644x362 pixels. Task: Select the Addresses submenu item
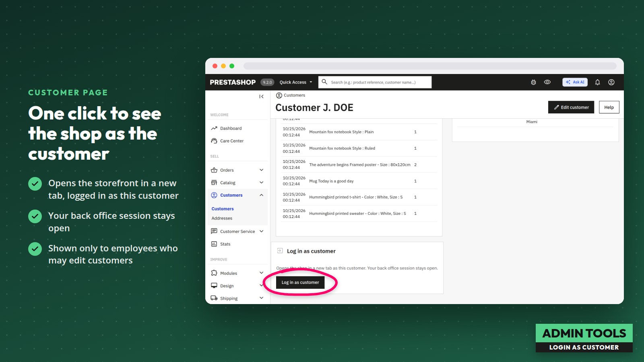point(222,218)
